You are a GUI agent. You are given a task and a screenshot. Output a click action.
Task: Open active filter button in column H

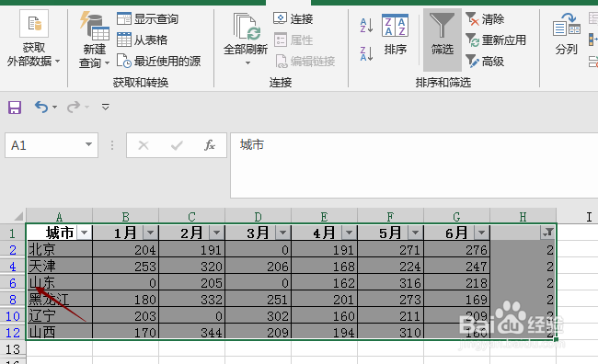click(x=548, y=233)
